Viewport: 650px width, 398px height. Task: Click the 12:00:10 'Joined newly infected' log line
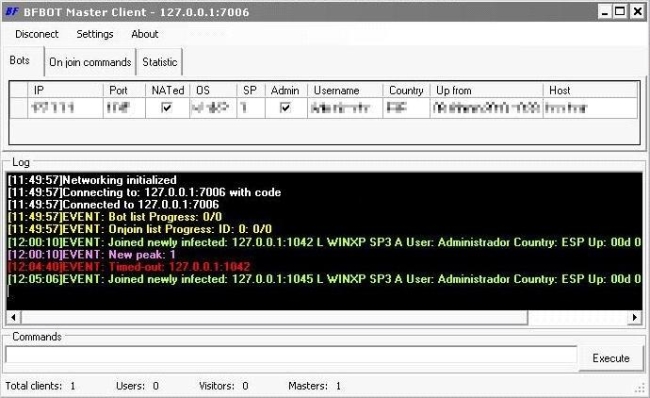325,242
